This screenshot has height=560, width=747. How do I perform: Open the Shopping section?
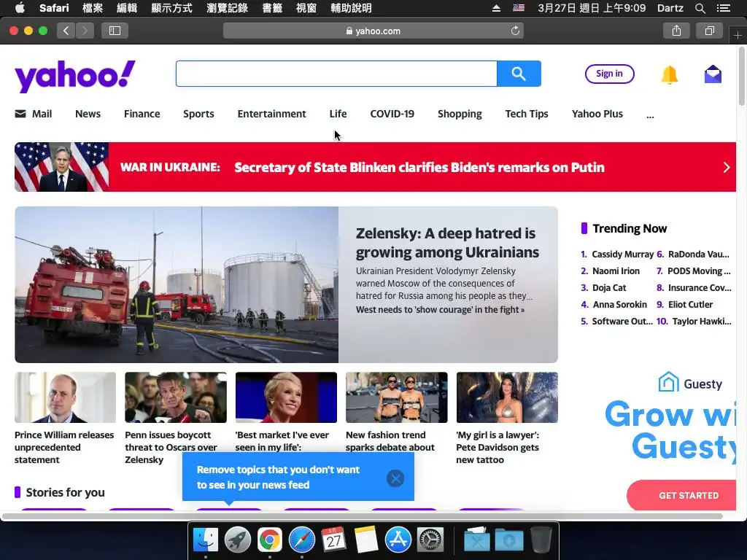point(460,114)
